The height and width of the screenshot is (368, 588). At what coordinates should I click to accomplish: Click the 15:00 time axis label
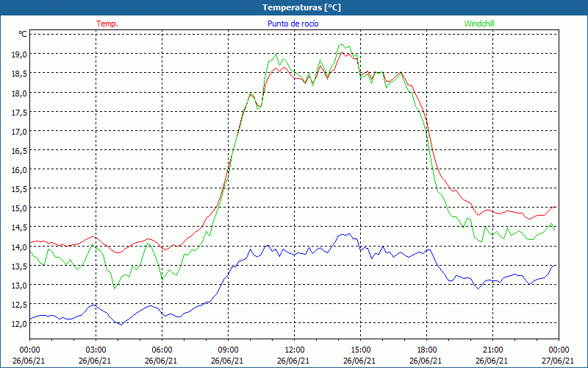(361, 350)
